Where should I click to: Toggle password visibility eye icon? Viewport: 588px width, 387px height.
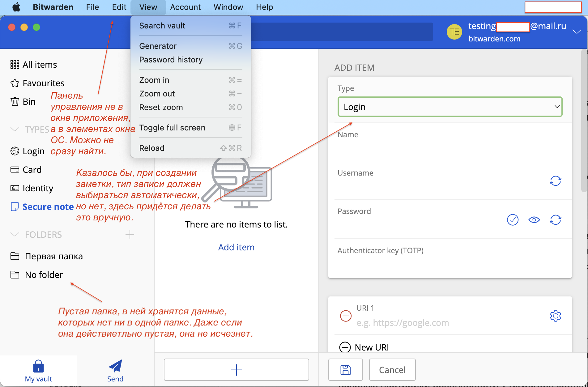click(x=534, y=220)
